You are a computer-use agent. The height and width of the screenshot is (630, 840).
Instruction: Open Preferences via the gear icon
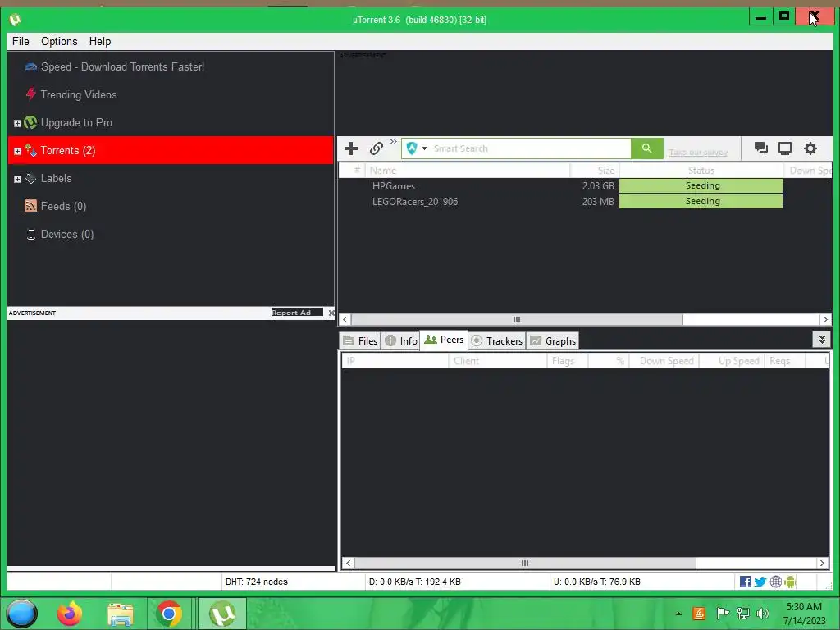810,148
